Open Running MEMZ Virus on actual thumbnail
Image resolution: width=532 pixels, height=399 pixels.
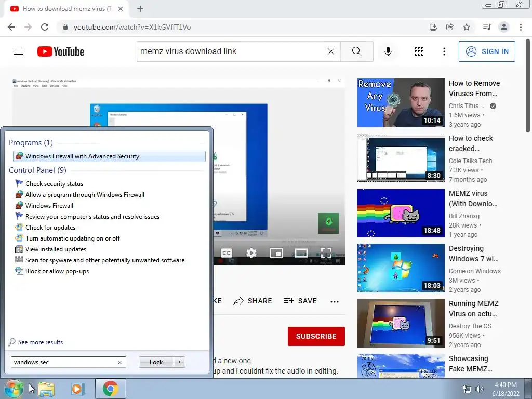point(401,323)
